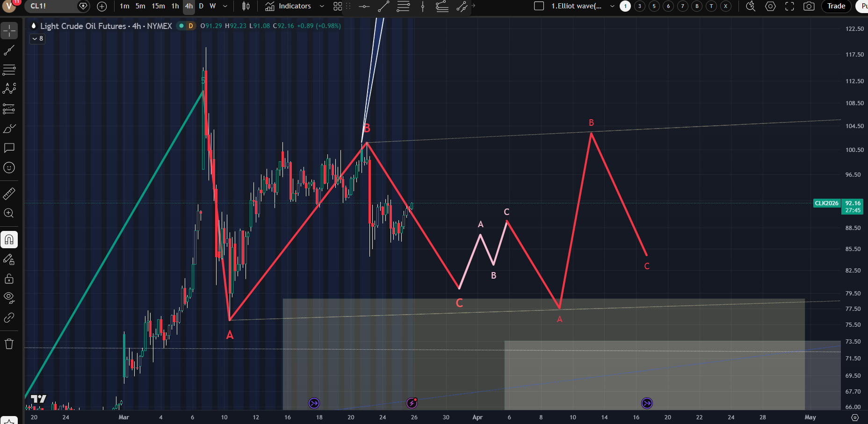Enter fullscreen mode
The width and height of the screenshot is (868, 424).
coord(789,6)
